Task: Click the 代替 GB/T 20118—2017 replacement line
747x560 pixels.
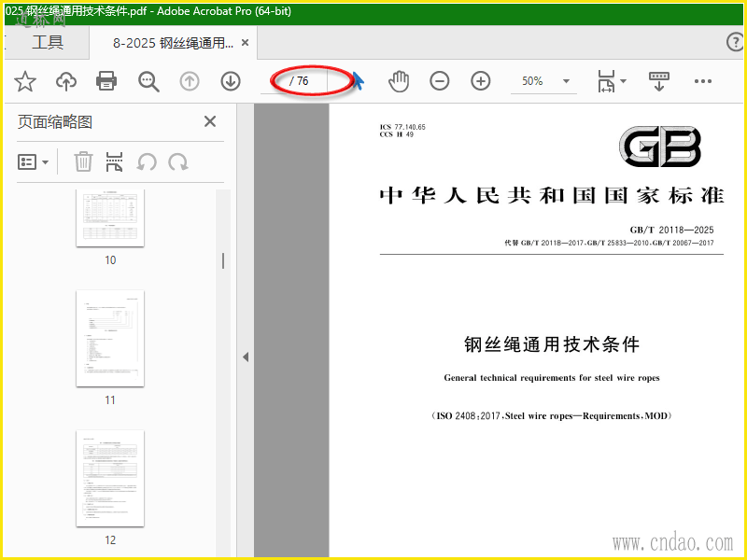Action: 610,243
